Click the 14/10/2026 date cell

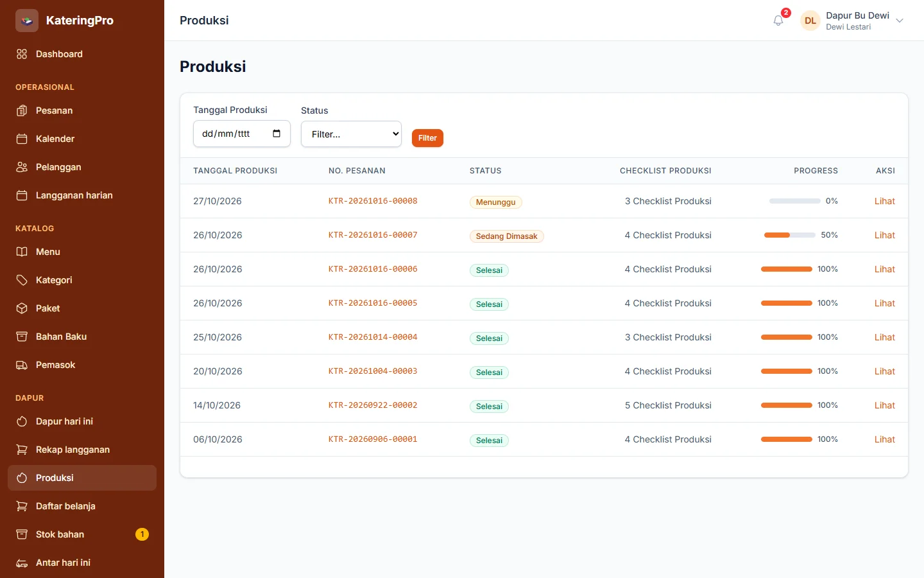217,405
